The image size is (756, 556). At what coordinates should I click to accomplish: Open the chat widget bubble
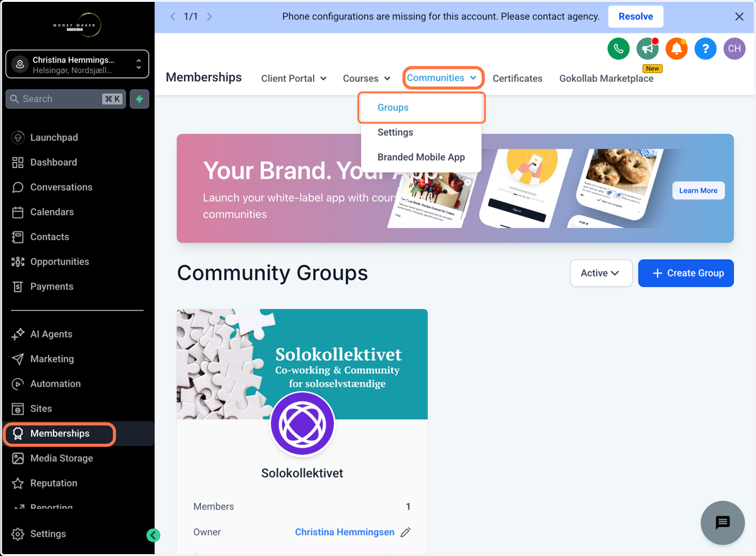pos(723,523)
